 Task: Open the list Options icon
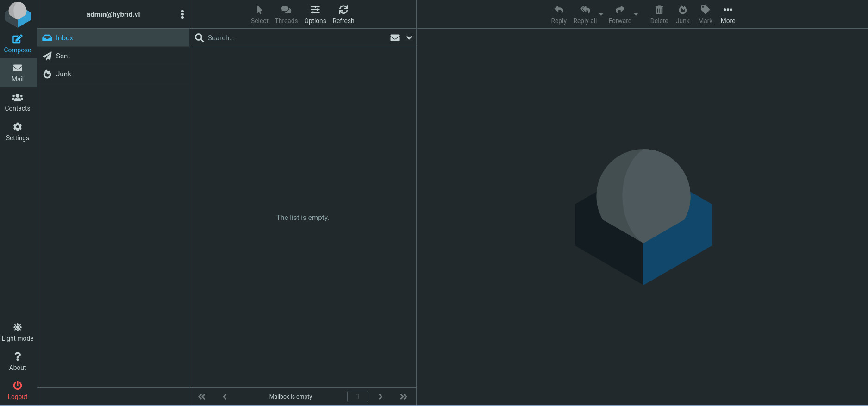pos(315,14)
